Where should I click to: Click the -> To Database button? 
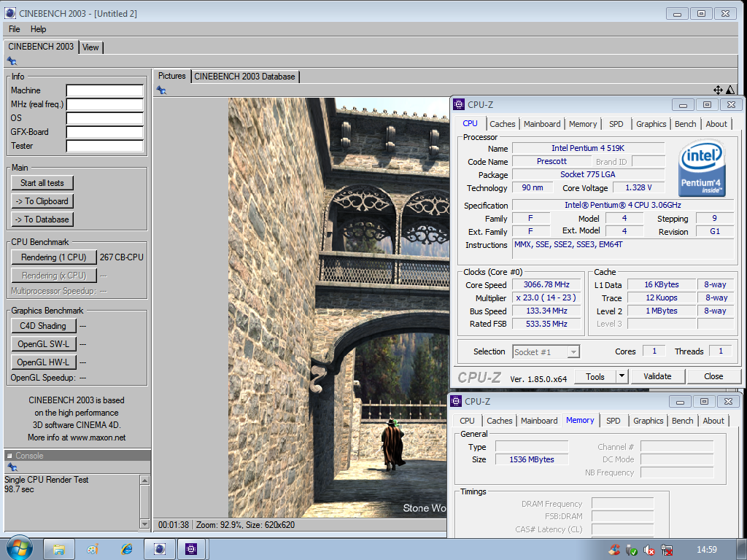coord(42,219)
